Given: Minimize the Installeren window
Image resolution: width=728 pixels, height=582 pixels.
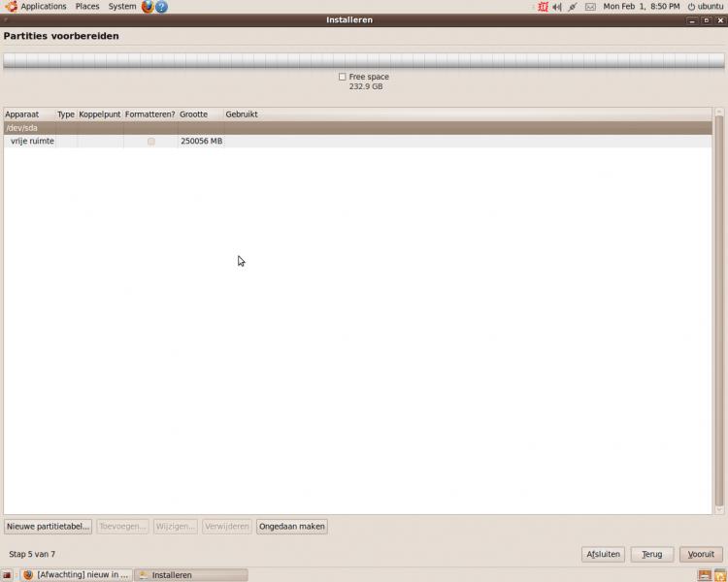Looking at the screenshot, I should (x=692, y=20).
